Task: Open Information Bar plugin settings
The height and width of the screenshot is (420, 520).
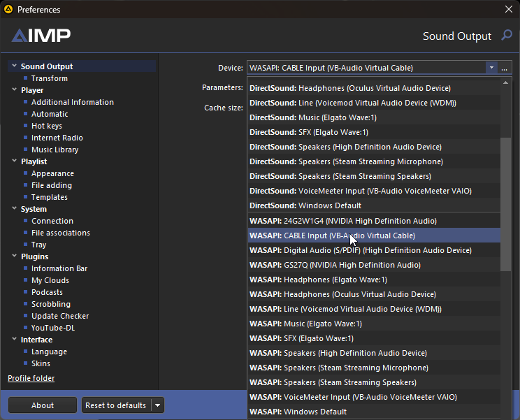Action: [59, 268]
